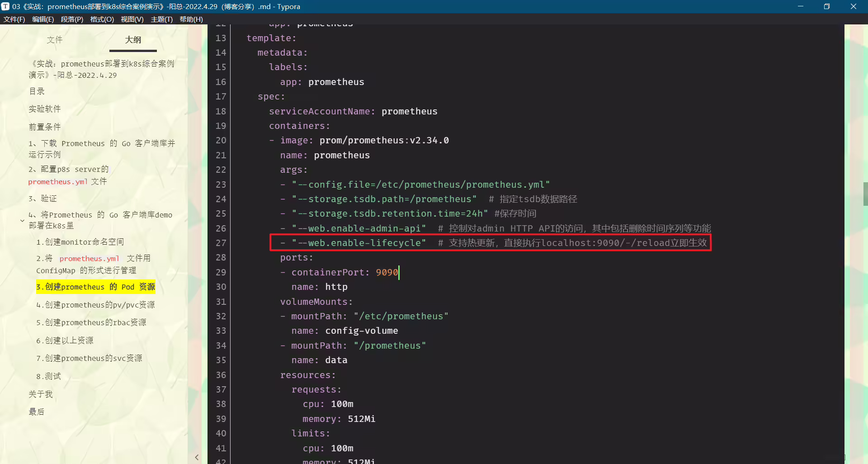868x464 pixels.
Task: Open the 视图(V) menu
Action: [132, 19]
